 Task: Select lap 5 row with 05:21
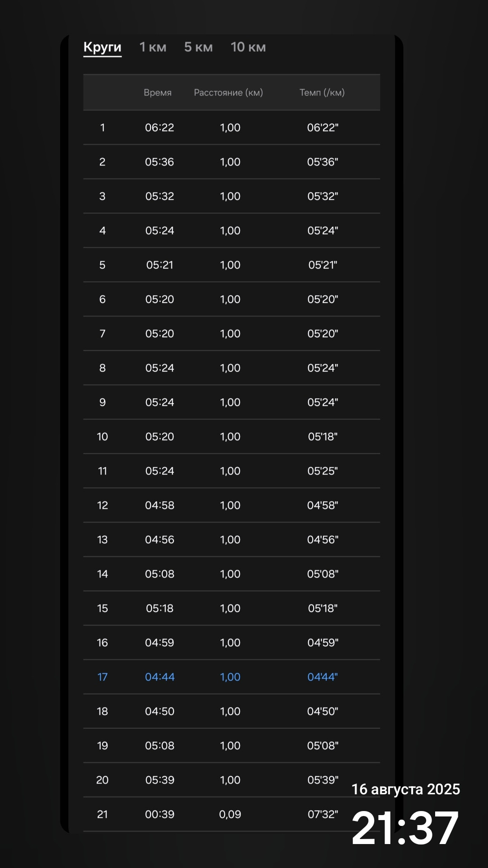(231, 265)
